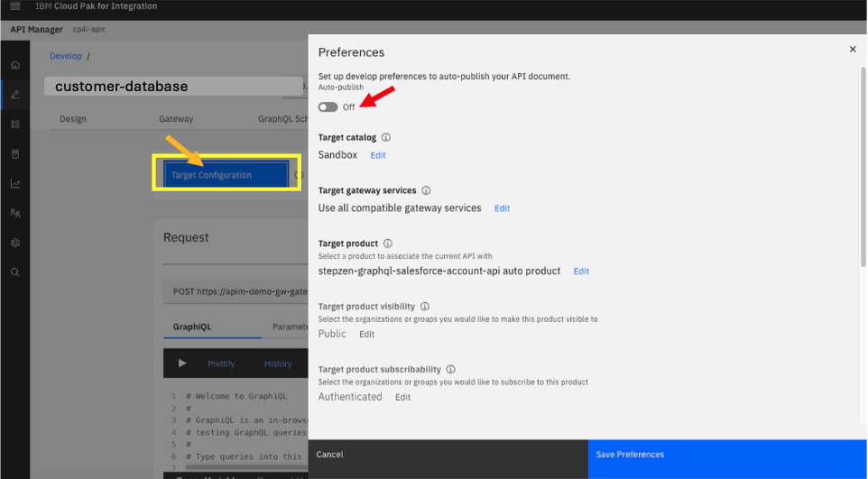The width and height of the screenshot is (868, 479).
Task: Click info icon beside Target catalog
Action: pyautogui.click(x=385, y=138)
